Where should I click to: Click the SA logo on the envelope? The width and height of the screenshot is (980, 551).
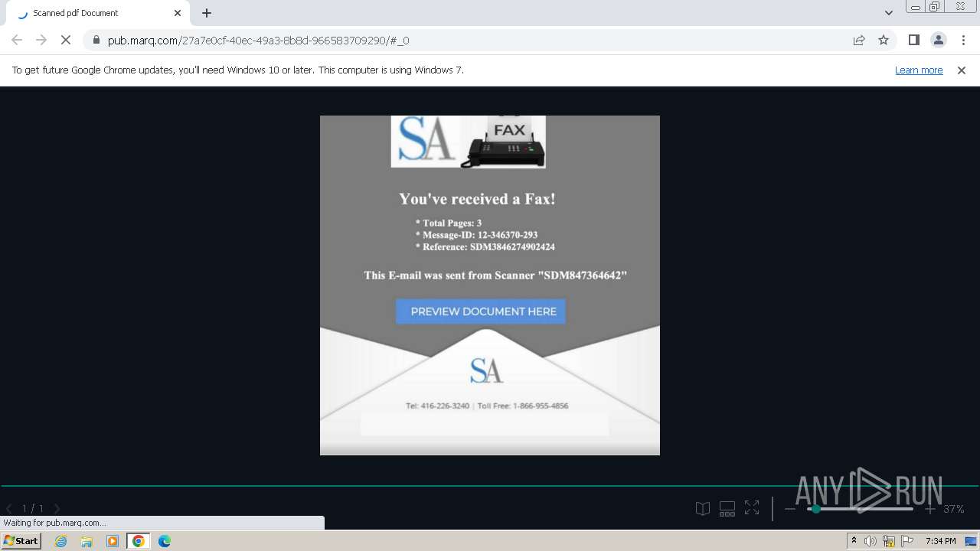coord(486,370)
